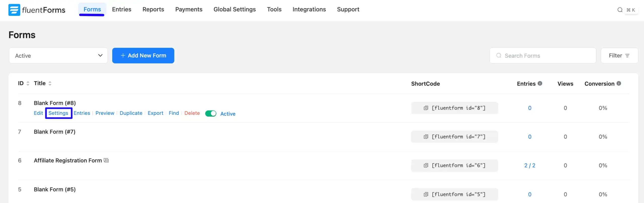The height and width of the screenshot is (203, 644).
Task: Sort the table by ID column
Action: [x=28, y=83]
